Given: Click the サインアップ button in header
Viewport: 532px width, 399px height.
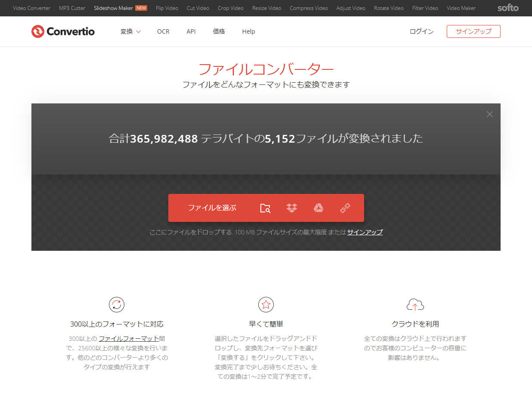Looking at the screenshot, I should pyautogui.click(x=473, y=31).
